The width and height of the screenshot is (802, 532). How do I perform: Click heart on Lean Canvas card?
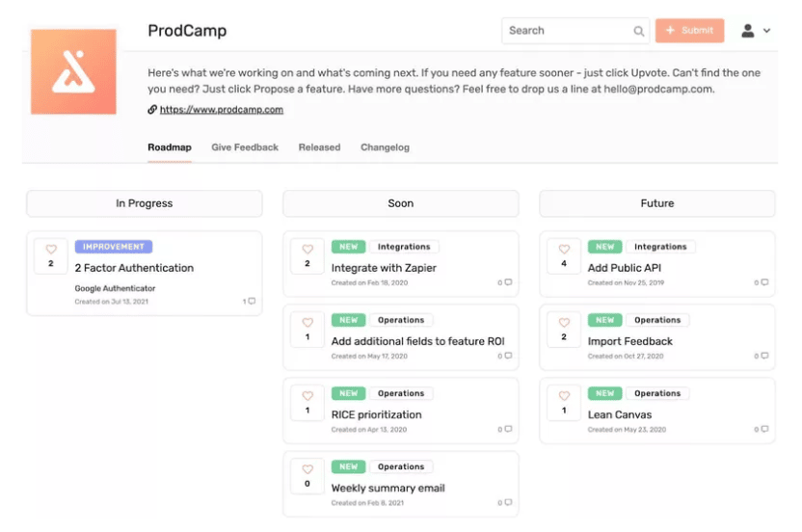[x=564, y=396]
